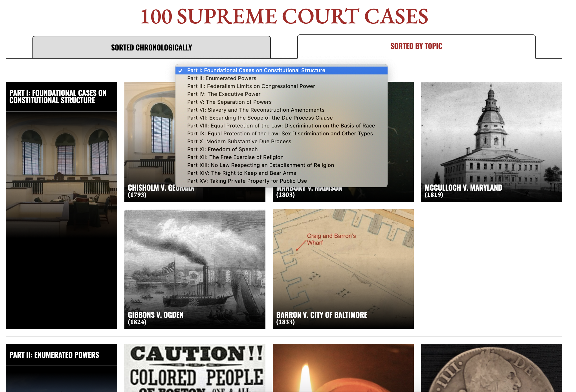Open the Chisholm v. Georgia (1793) case card
The image size is (576, 392).
pyautogui.click(x=150, y=141)
